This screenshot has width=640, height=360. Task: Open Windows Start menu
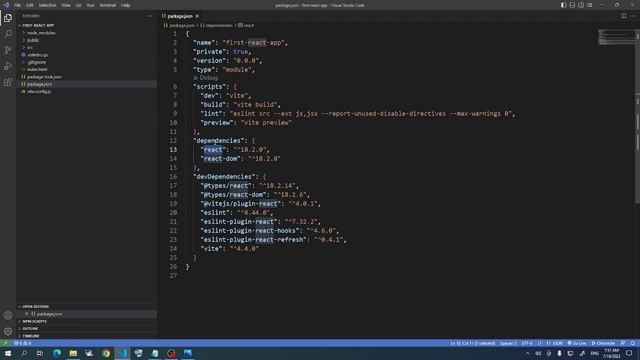(8, 353)
